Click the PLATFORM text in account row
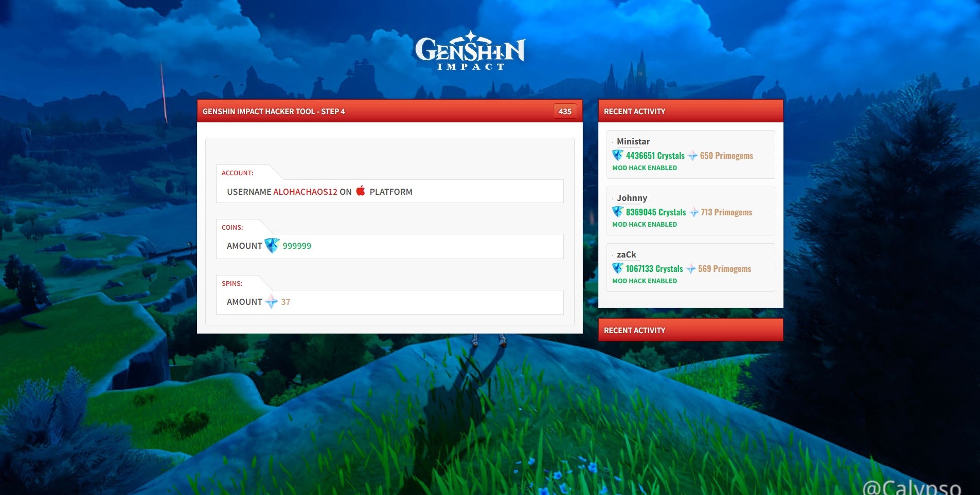Screen dimensions: 980x495 (391, 192)
